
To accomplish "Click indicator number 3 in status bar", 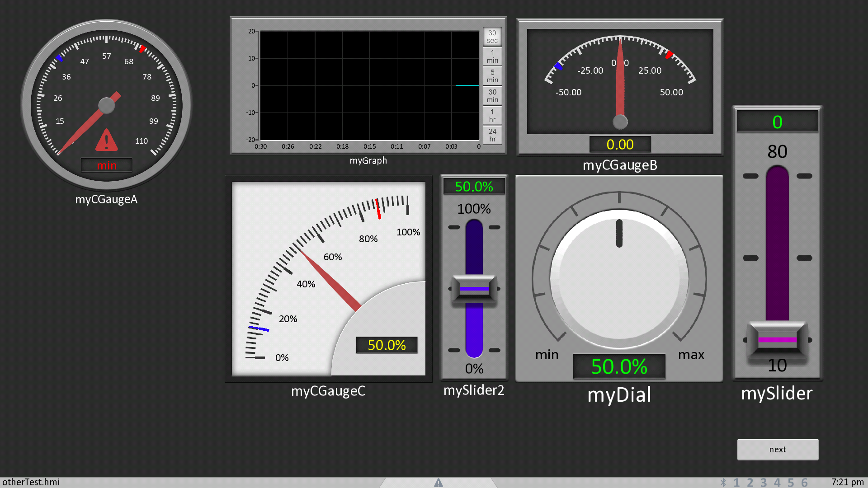I will coord(764,483).
